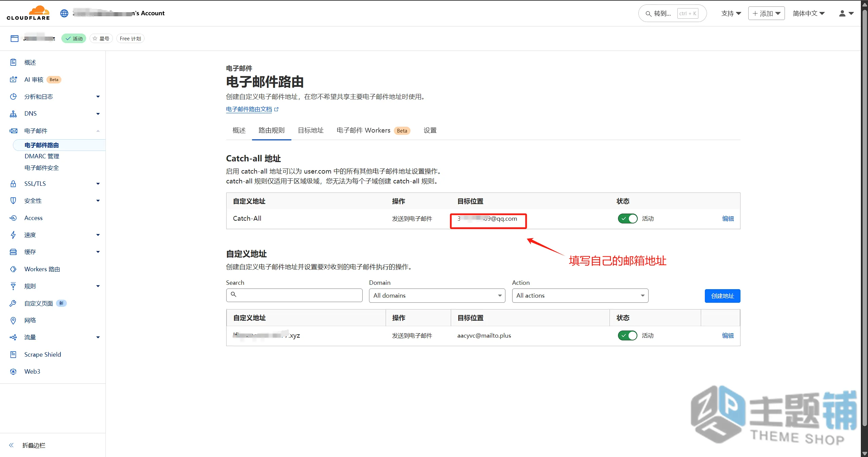Expand the DNS menu arrow
The height and width of the screenshot is (457, 868).
98,114
